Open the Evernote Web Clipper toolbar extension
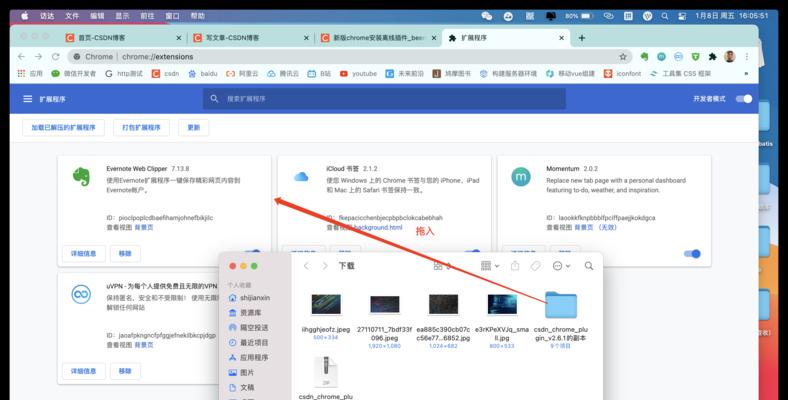The height and width of the screenshot is (400, 788). point(644,57)
